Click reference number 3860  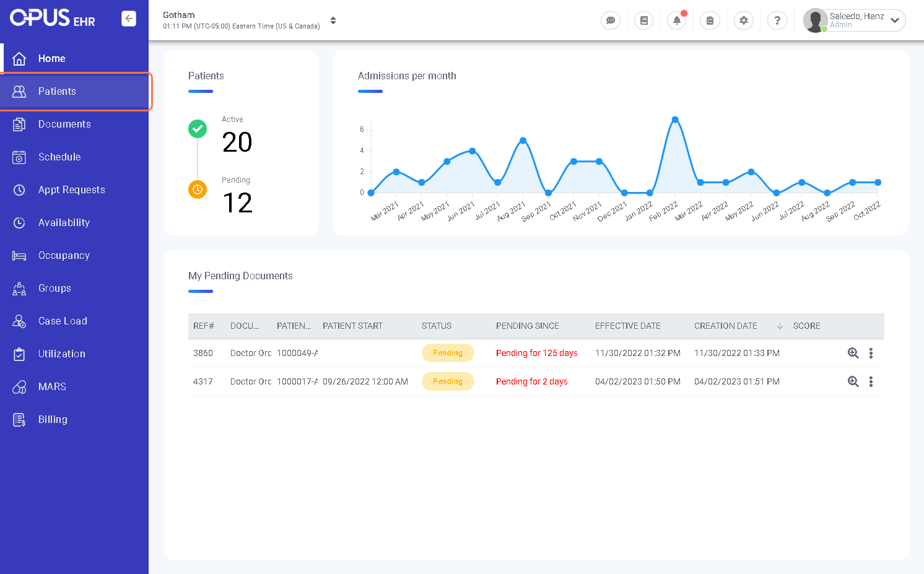coord(203,353)
